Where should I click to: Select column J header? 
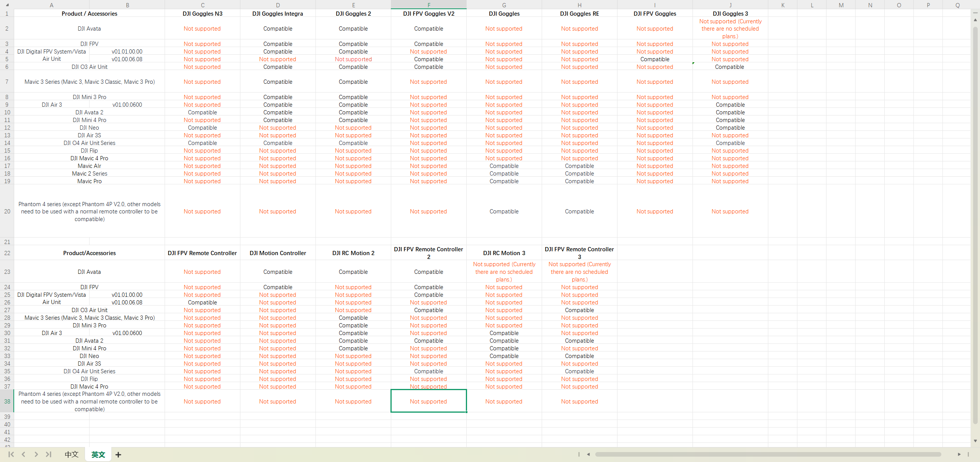[730, 5]
